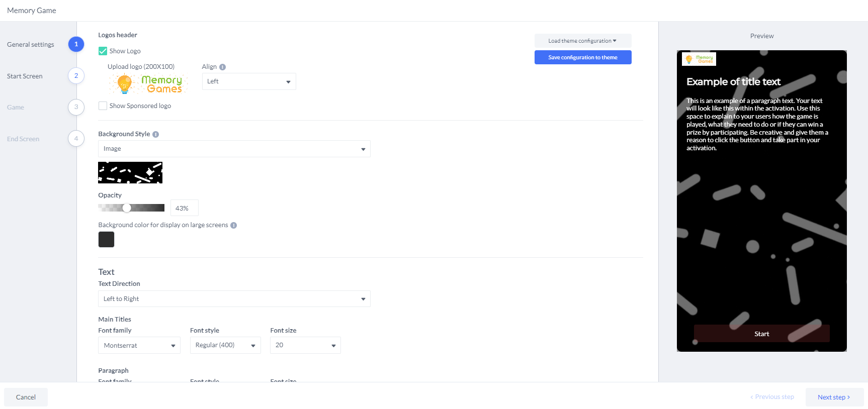
Task: Enable the Show Sponsored logo checkbox
Action: point(103,106)
